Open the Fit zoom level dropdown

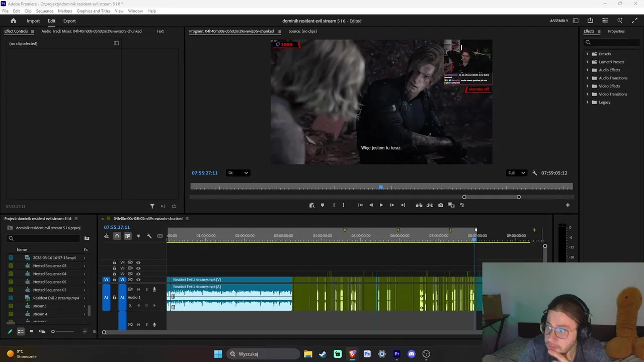click(x=238, y=173)
